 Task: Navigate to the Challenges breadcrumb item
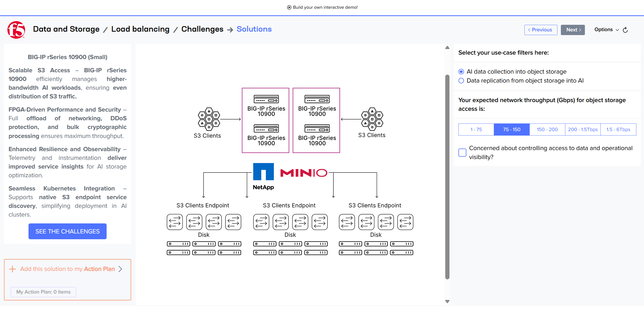[202, 29]
